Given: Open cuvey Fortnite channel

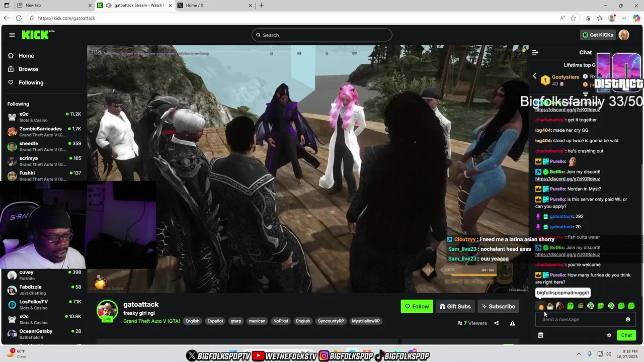Looking at the screenshot, I should pos(44,275).
